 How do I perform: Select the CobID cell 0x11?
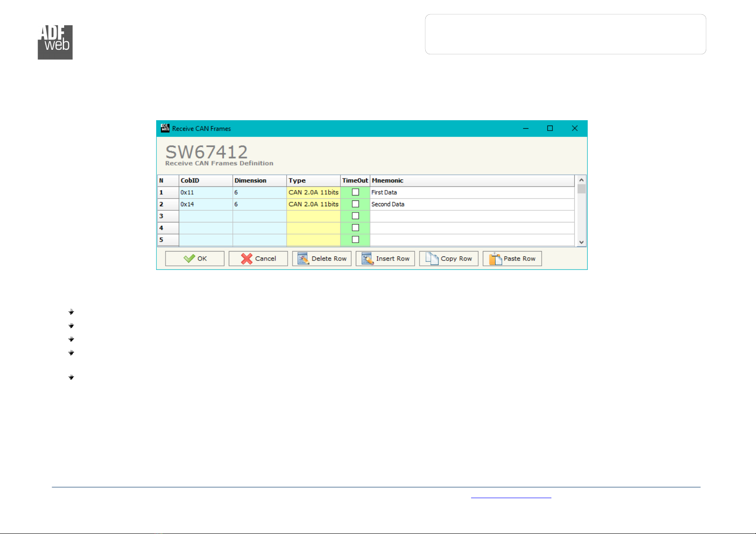205,192
